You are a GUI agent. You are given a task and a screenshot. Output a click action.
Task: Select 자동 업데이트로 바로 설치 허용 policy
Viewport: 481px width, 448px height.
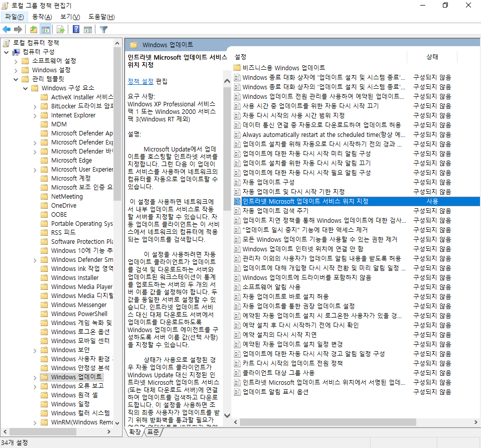(x=285, y=296)
